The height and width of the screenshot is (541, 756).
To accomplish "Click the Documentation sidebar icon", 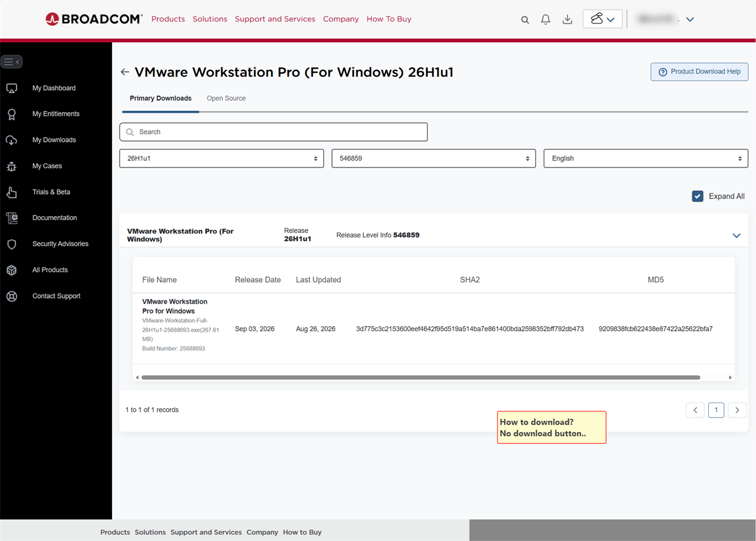I will [11, 218].
